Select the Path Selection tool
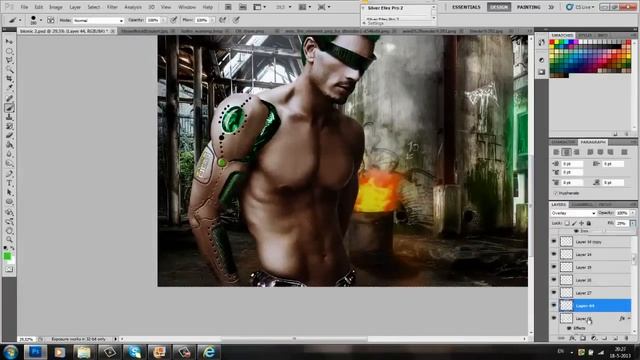Screen dimensions: 640x360 pyautogui.click(x=9, y=192)
